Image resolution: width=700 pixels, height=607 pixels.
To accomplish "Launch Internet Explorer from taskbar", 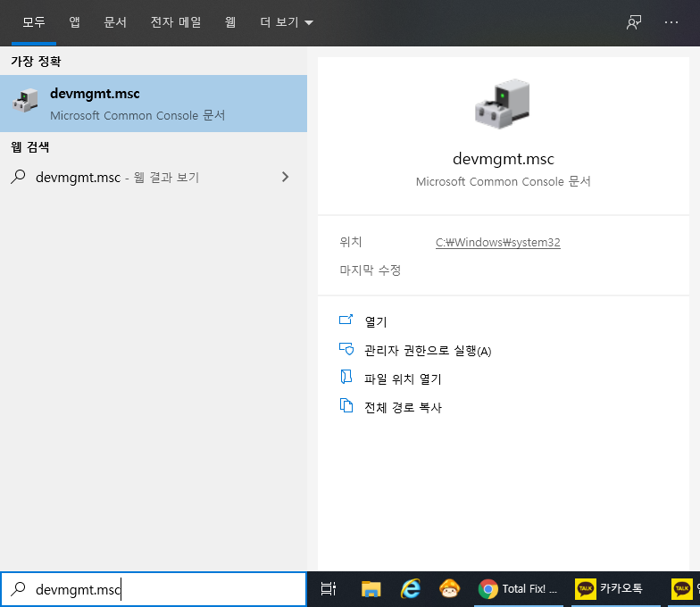I will click(411, 589).
